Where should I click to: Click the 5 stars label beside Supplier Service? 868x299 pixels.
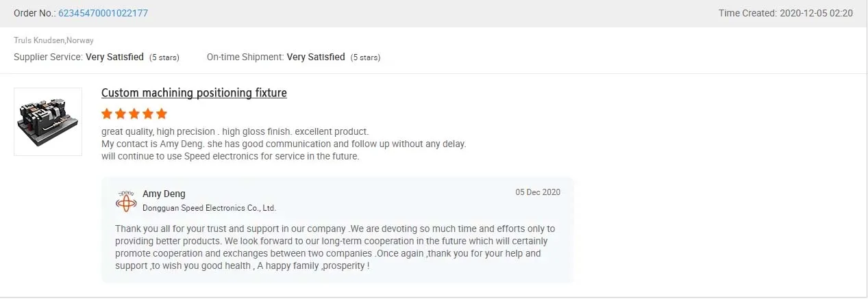click(x=164, y=57)
